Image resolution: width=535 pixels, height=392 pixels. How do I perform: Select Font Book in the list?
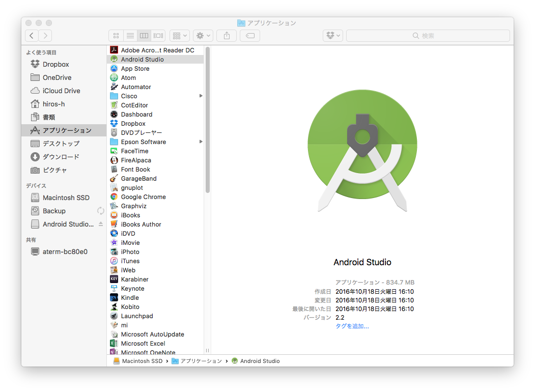point(156,170)
